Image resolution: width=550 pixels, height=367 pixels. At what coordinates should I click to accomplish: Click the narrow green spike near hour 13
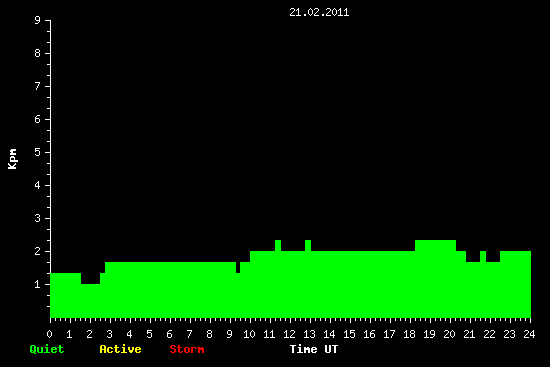308,246
